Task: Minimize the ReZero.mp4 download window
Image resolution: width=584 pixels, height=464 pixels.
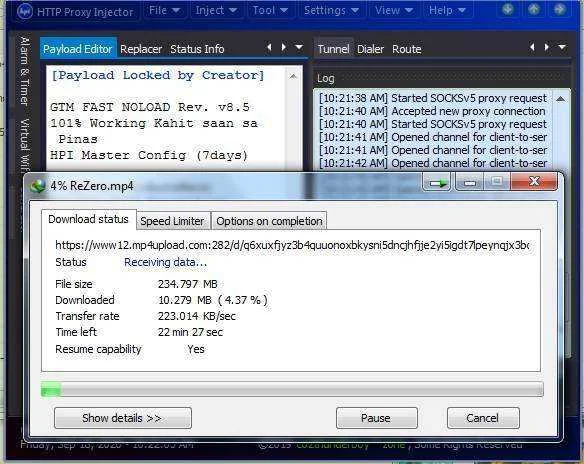Action: 469,182
